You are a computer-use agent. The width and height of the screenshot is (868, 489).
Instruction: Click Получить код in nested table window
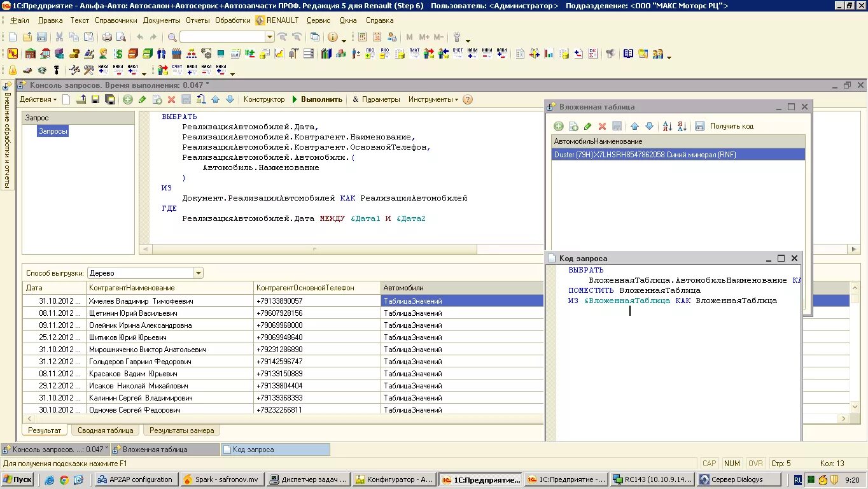tap(731, 126)
